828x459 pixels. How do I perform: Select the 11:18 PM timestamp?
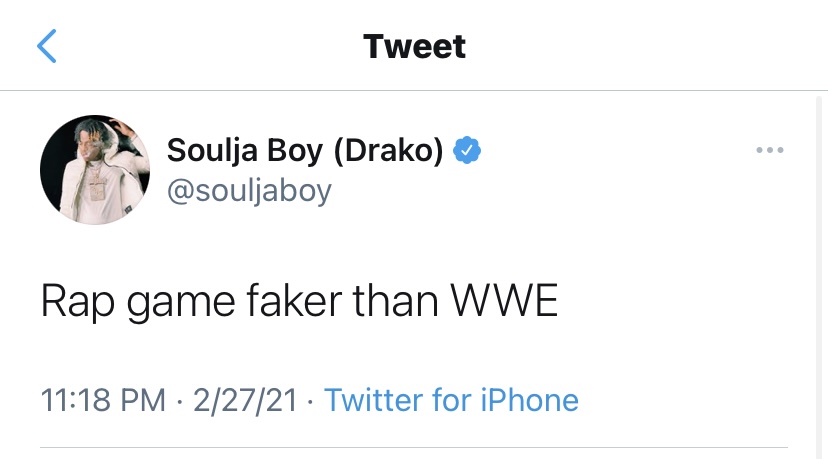(x=103, y=400)
